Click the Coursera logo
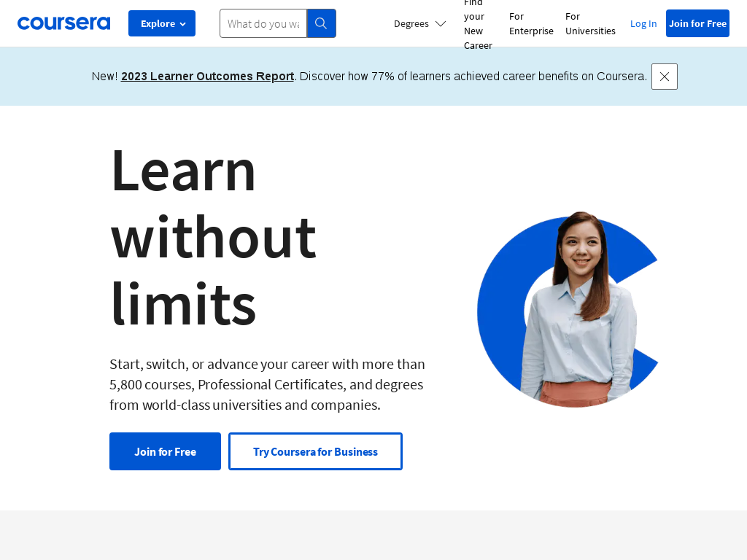The height and width of the screenshot is (560, 747). [64, 23]
